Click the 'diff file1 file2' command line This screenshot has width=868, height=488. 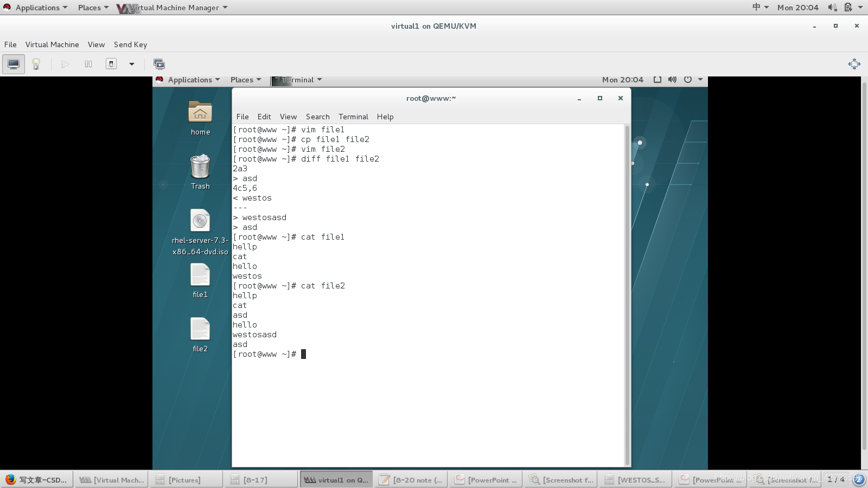click(x=306, y=159)
